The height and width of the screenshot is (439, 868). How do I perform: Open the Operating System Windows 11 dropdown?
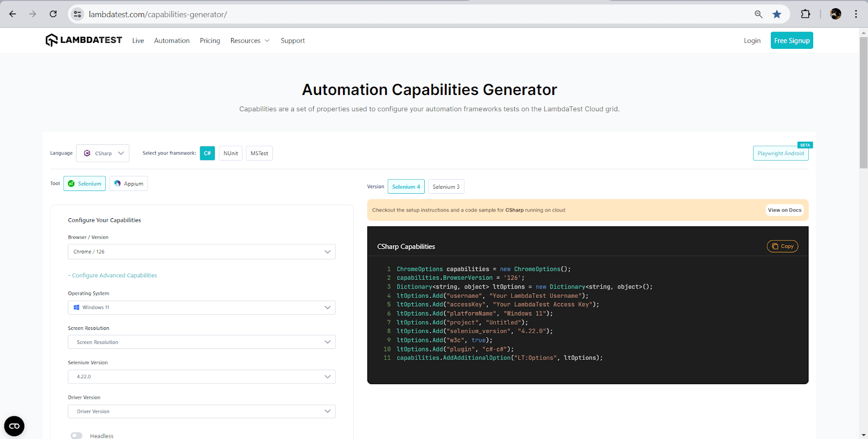pos(202,308)
